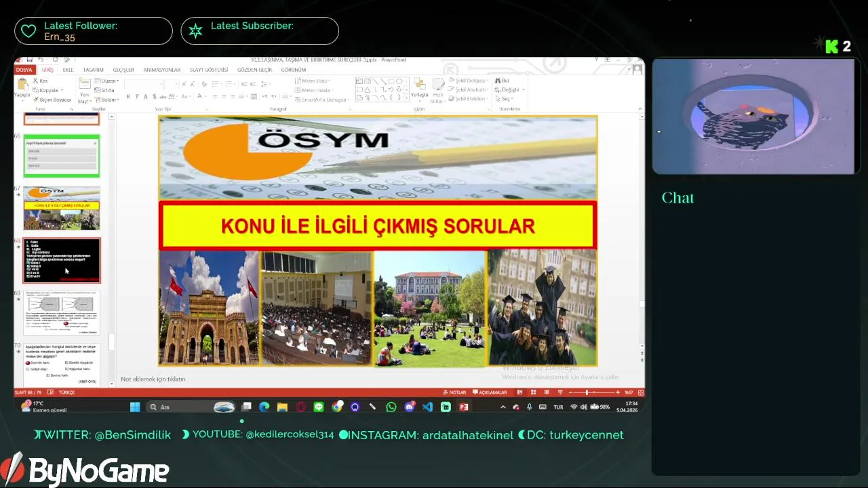Image resolution: width=868 pixels, height=488 pixels.
Task: Switch to the SLAYT GÖSTERİSİ tab
Action: pos(209,70)
